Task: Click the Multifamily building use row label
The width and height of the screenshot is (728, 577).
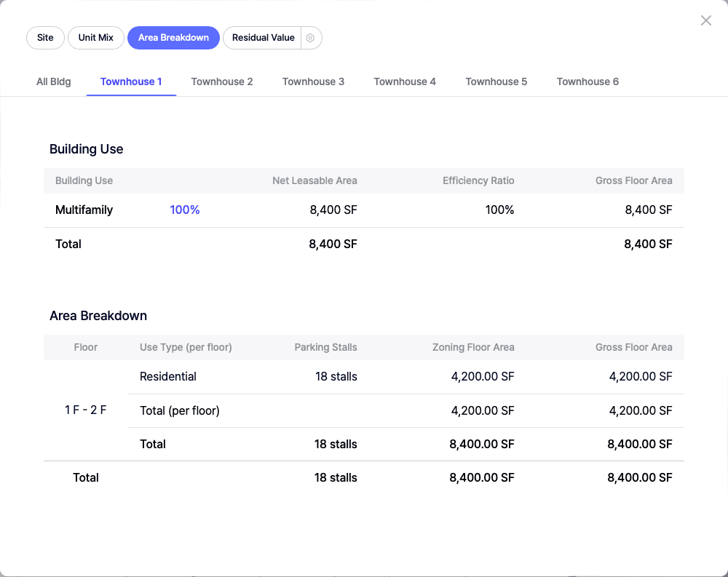Action: click(x=84, y=210)
